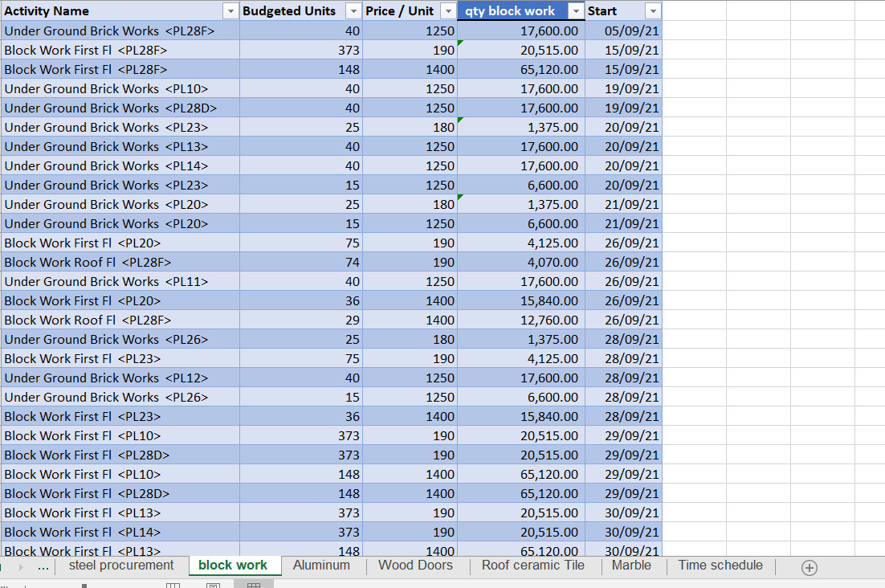This screenshot has height=588, width=885.
Task: Select Roof ceramic Tile sheet tab
Action: tap(532, 566)
